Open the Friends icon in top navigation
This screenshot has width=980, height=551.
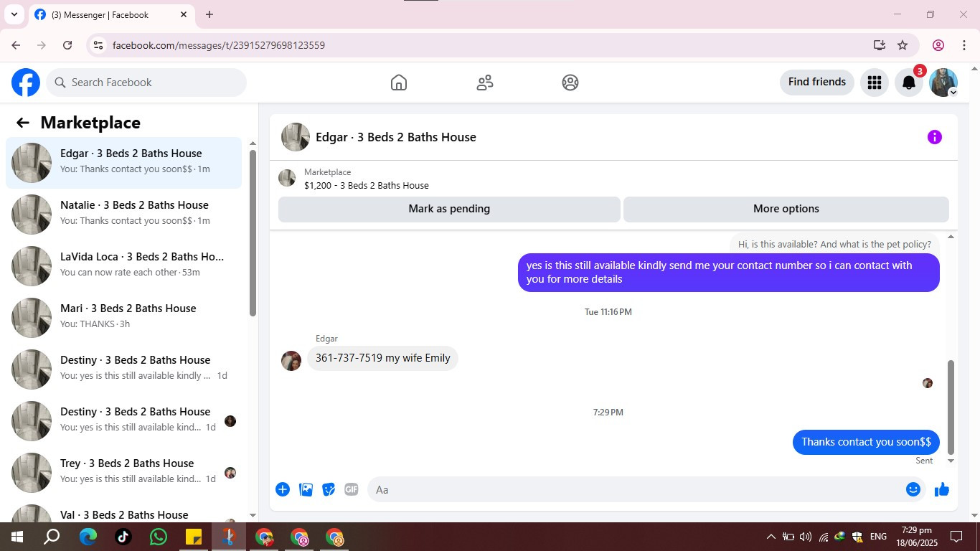point(485,83)
